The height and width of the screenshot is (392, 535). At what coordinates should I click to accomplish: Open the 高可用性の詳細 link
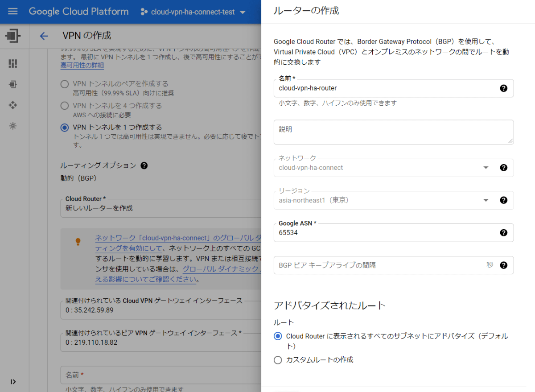[x=82, y=65]
